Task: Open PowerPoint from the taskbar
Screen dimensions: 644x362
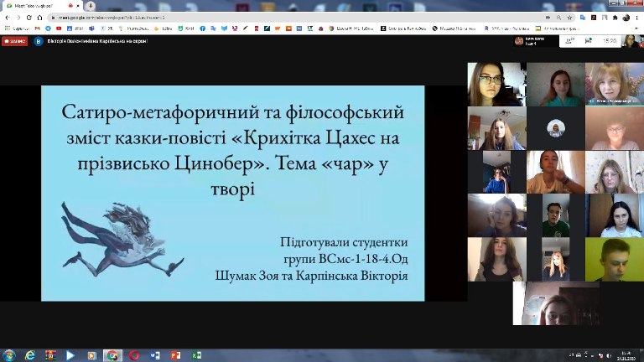Action: click(175, 355)
